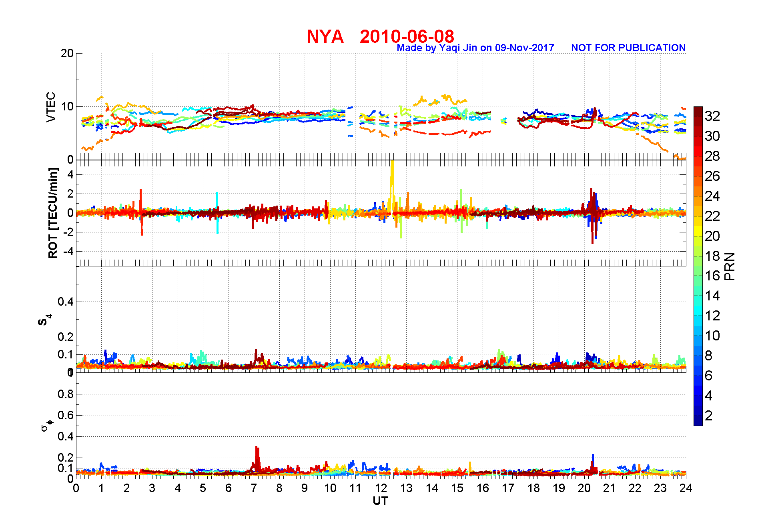Select the hour 3 tick on the UT axis

152,488
